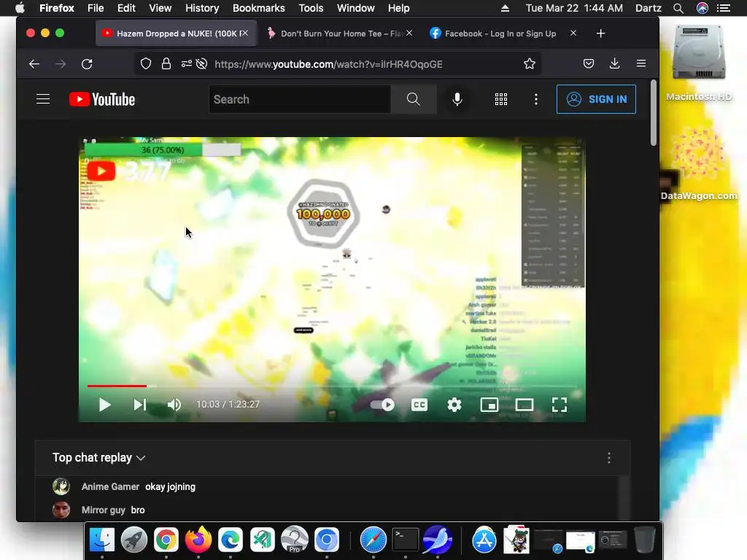Screen dimensions: 747x560
Task: Open the View menu
Action: click(160, 8)
